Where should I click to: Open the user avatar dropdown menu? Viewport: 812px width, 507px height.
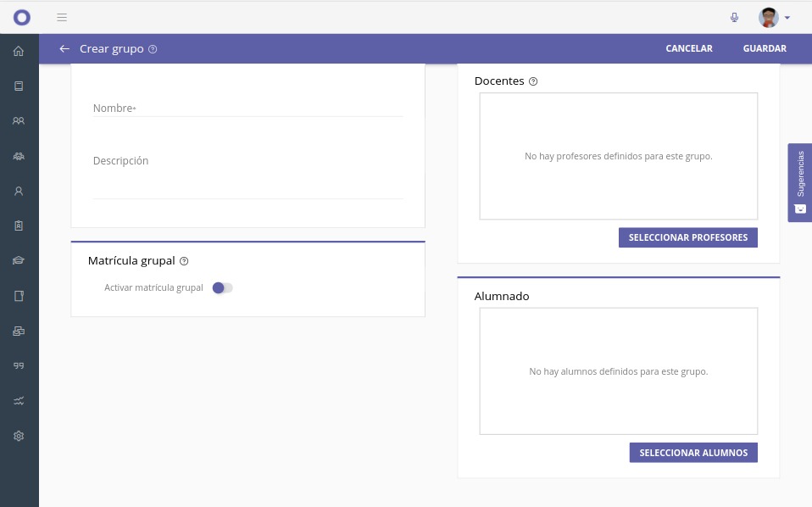click(775, 17)
